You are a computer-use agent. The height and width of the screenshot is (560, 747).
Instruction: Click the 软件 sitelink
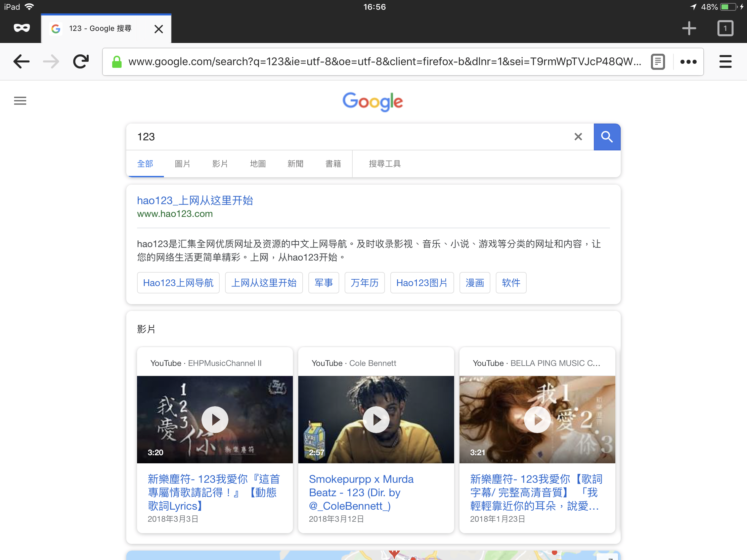coord(511,283)
